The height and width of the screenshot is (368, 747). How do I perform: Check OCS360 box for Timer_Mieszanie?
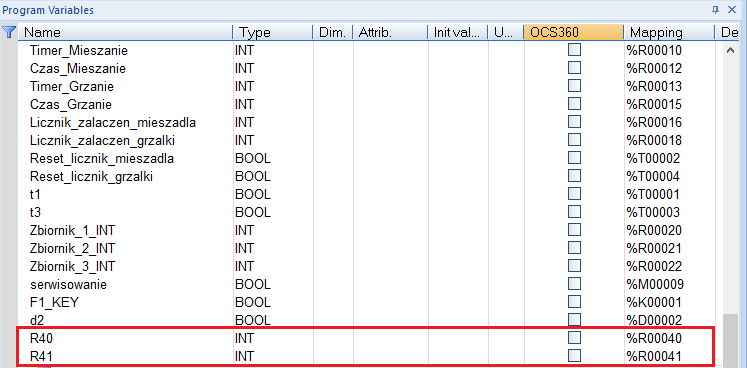[575, 50]
